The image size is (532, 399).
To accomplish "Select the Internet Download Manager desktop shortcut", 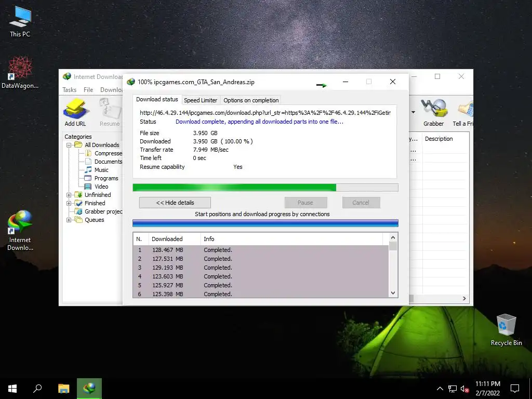I will (20, 231).
